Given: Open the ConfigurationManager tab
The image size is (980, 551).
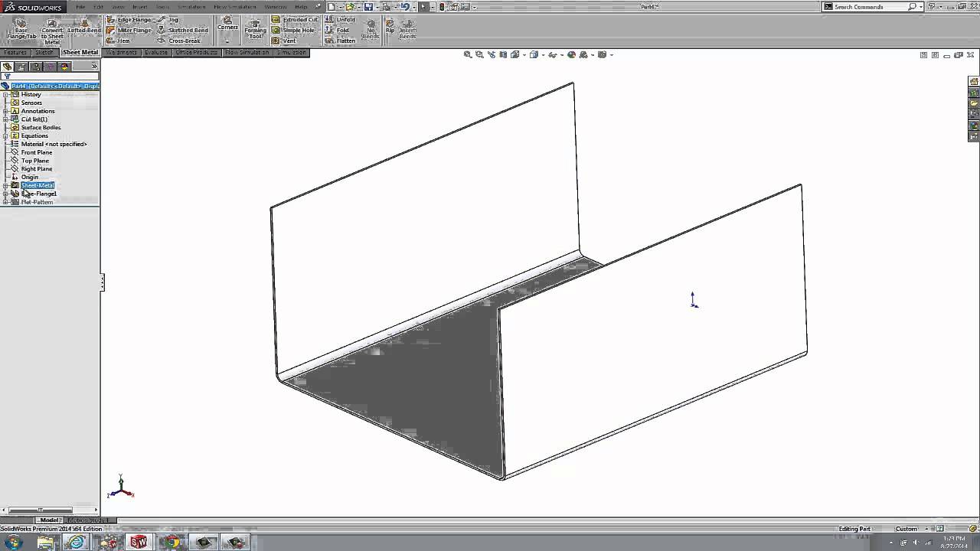Looking at the screenshot, I should coord(36,67).
